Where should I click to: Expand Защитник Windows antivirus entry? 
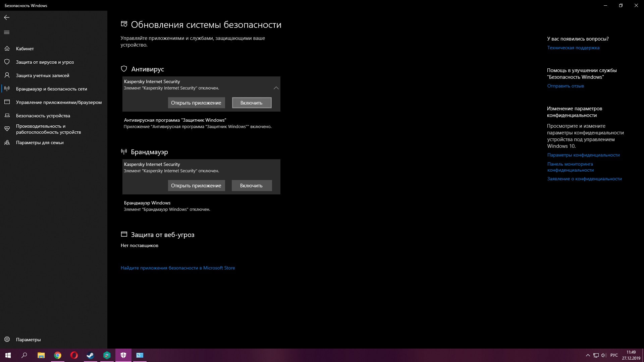[201, 123]
